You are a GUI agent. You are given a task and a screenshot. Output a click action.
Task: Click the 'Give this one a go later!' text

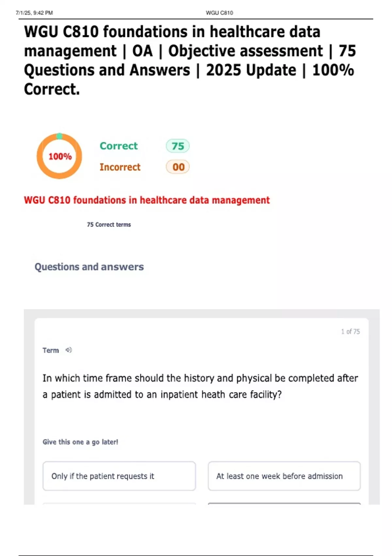80,442
